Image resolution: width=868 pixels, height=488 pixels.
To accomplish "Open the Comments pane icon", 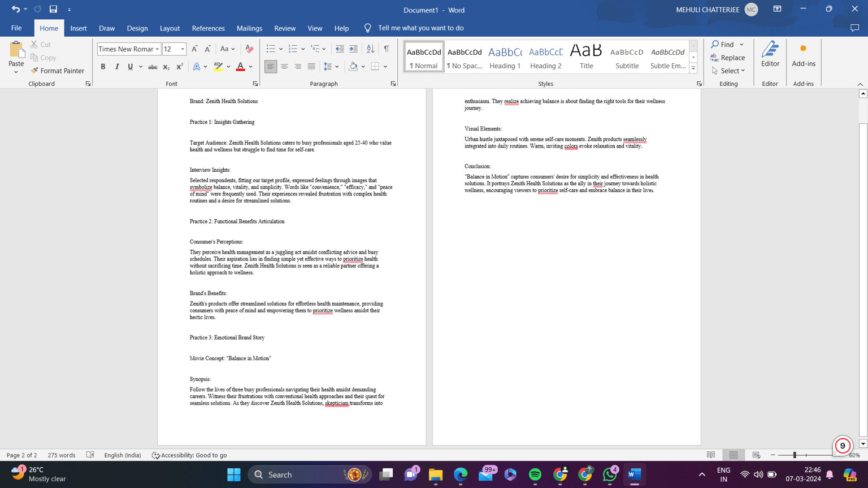I will tap(854, 28).
